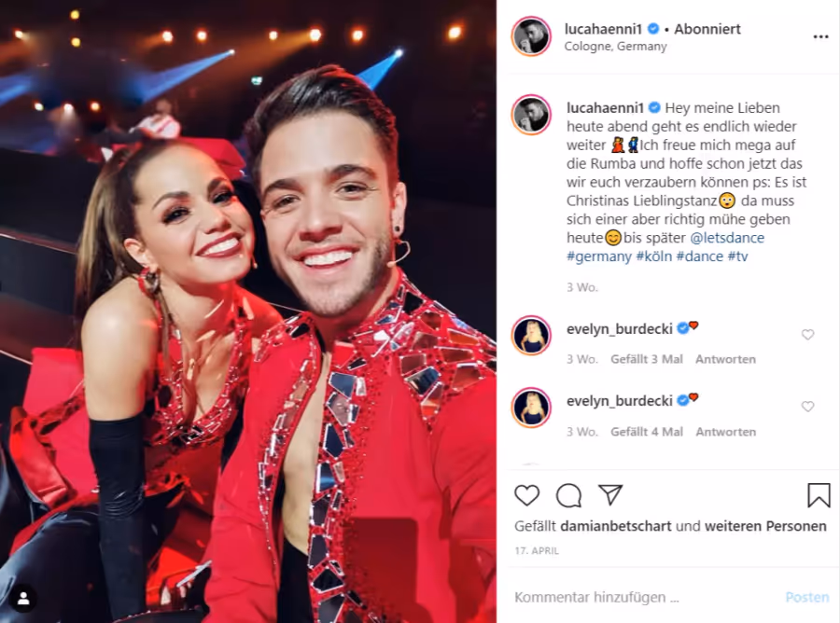This screenshot has height=623, width=840.
Task: Like first evelyn_burdecki comment heart
Action: tap(807, 335)
